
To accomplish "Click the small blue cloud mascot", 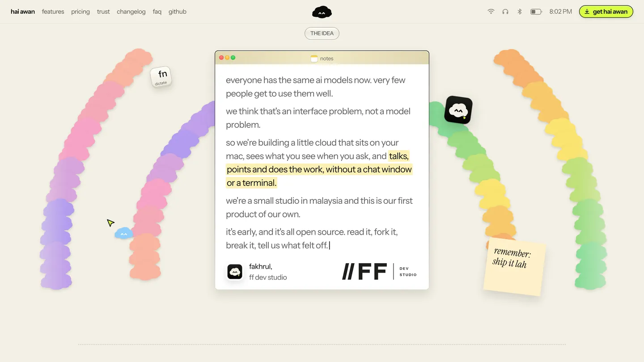I will click(124, 233).
